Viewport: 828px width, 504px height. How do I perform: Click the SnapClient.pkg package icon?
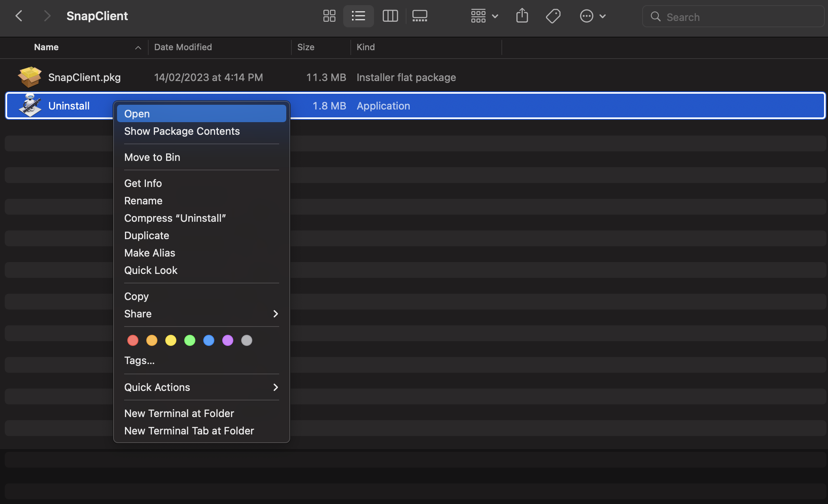[30, 77]
